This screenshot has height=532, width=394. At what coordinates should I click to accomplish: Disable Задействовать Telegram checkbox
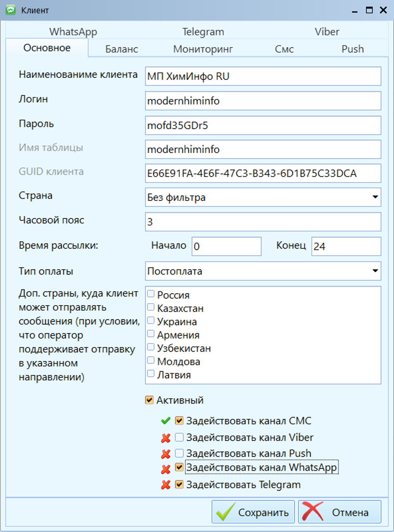click(x=179, y=484)
